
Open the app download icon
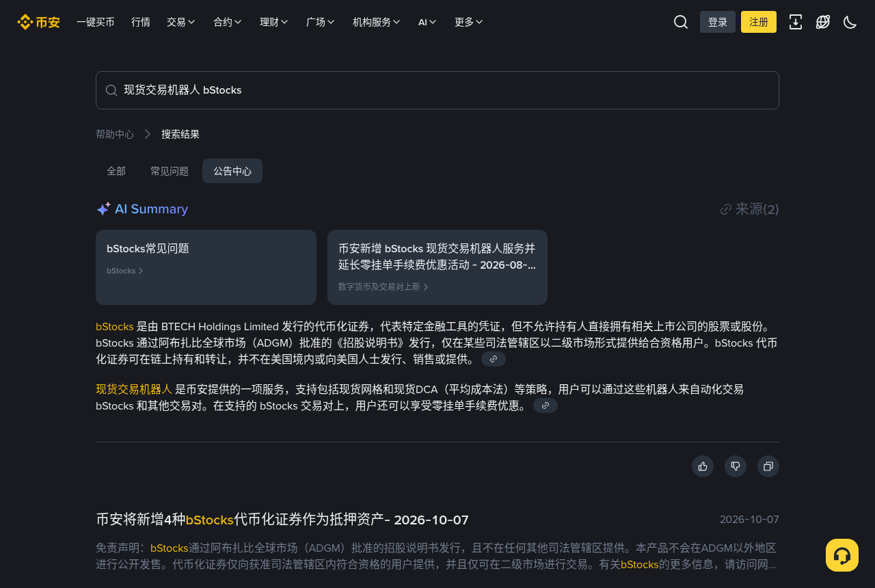[x=796, y=22]
